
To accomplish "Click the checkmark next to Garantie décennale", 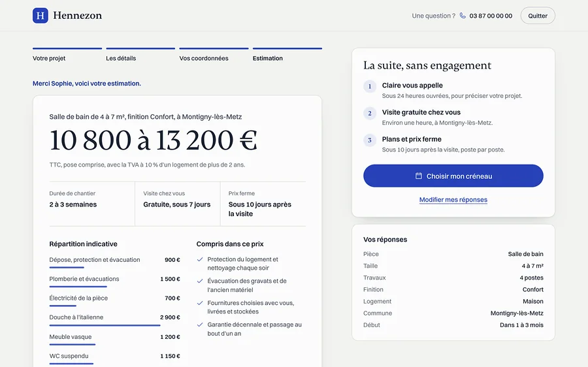I will (200, 325).
